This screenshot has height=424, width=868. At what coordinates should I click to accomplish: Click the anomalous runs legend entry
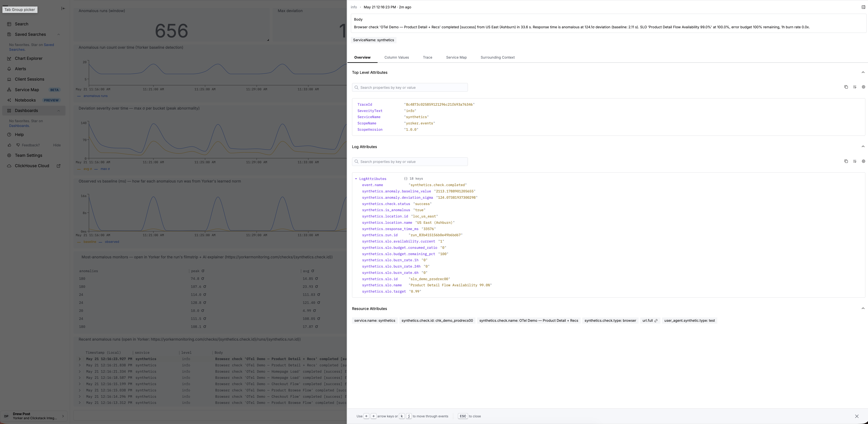coord(92,96)
